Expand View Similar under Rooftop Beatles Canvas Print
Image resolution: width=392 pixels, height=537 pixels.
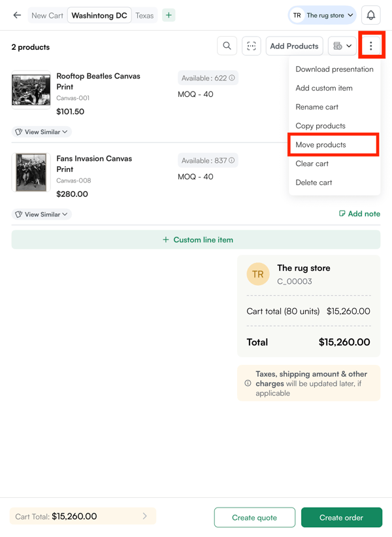pos(41,131)
